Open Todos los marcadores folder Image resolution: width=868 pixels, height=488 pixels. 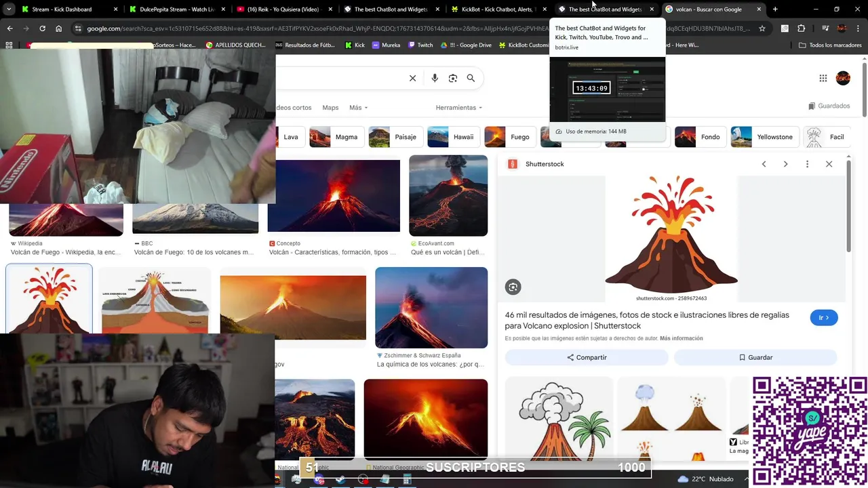pyautogui.click(x=830, y=45)
